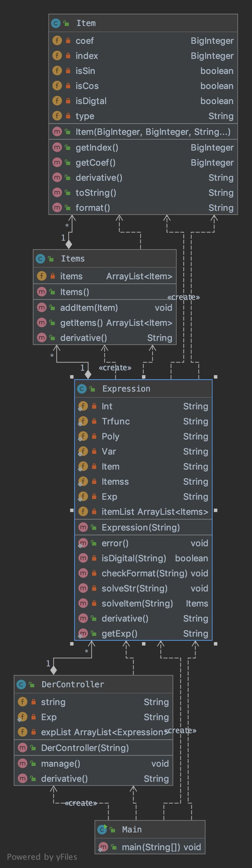Click the DerController class title
The height and width of the screenshot is (868, 252).
tap(73, 685)
